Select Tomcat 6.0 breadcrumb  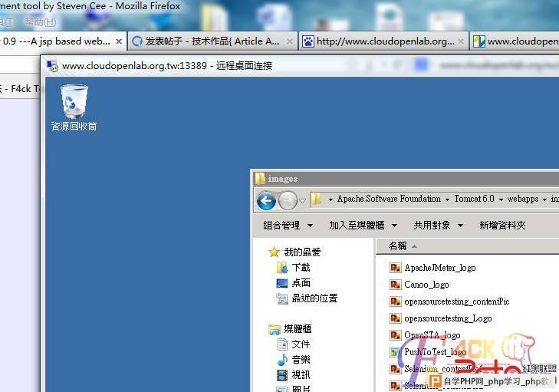tap(474, 199)
